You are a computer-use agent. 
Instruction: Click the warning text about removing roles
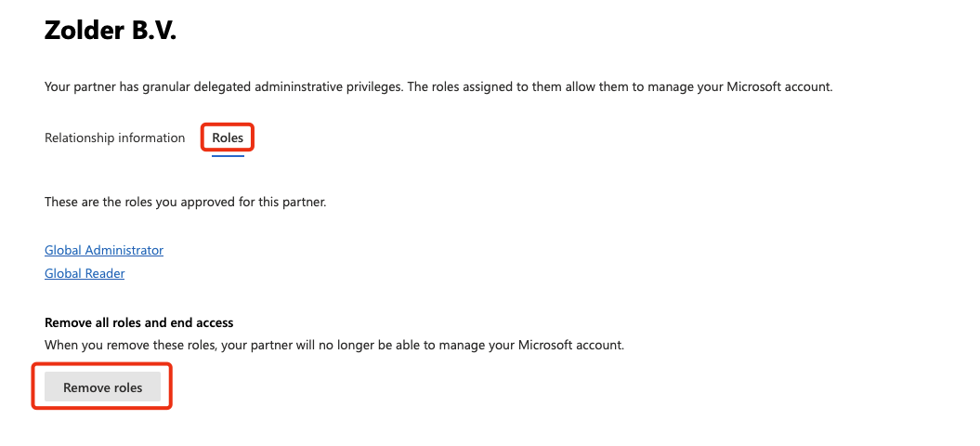pos(333,345)
